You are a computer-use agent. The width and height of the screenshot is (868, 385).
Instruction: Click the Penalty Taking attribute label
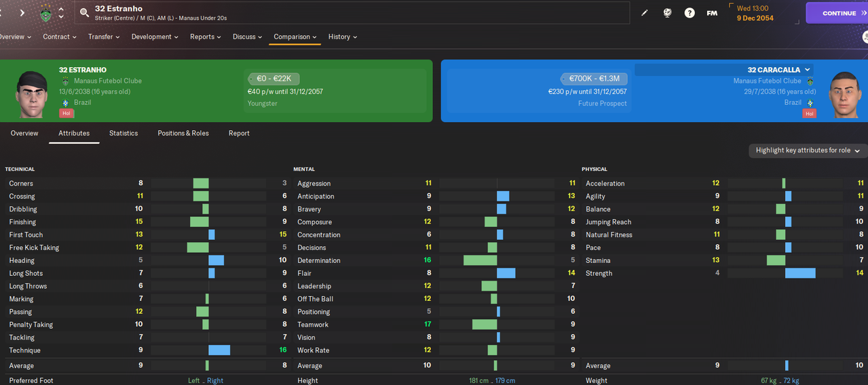31,325
